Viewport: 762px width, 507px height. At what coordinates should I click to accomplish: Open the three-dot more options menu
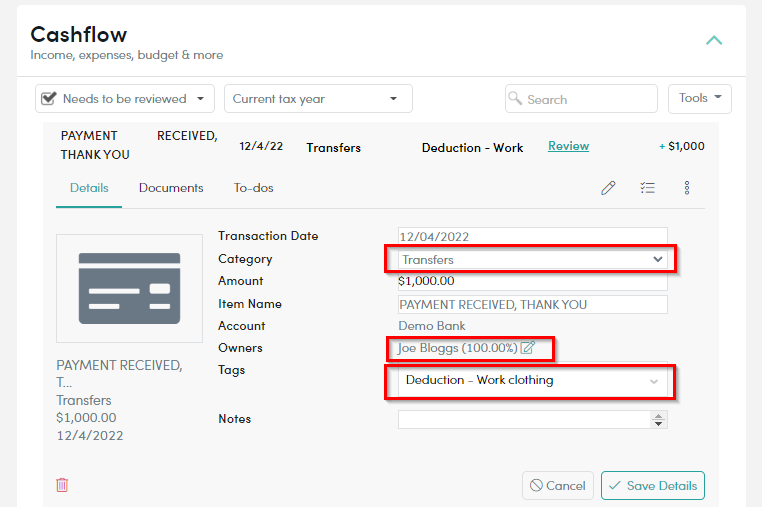pyautogui.click(x=687, y=188)
